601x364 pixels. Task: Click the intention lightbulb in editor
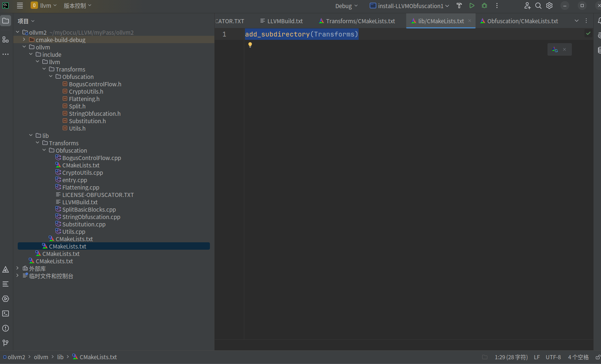click(x=250, y=45)
